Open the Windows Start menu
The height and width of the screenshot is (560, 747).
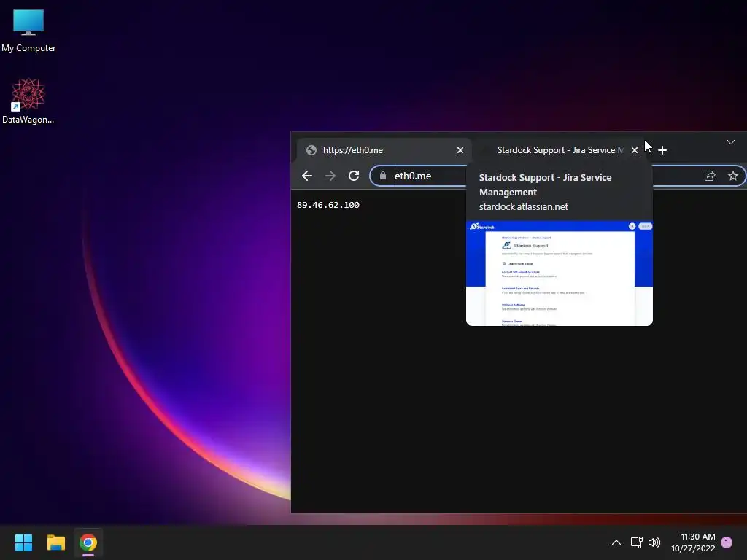[x=23, y=542]
